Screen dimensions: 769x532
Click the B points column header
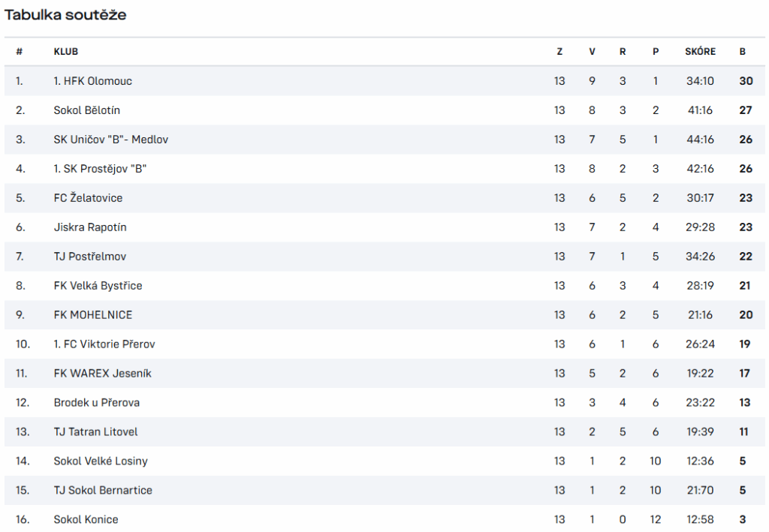pos(743,52)
